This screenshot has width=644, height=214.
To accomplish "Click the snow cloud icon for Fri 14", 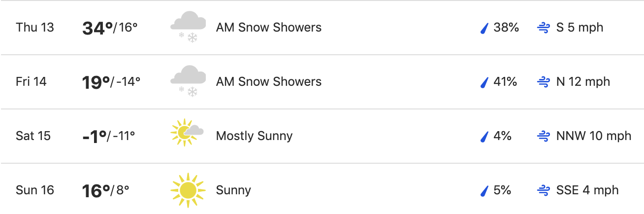I will (188, 81).
